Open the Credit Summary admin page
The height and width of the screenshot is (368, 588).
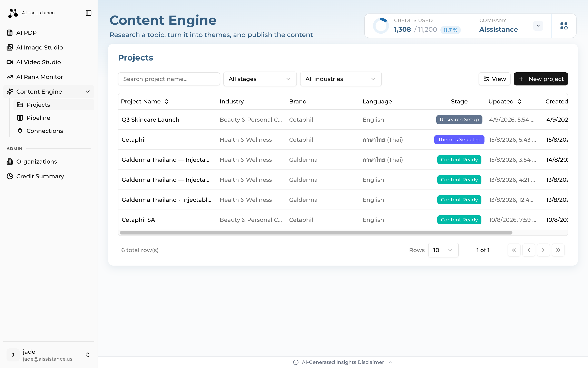[x=49, y=176]
